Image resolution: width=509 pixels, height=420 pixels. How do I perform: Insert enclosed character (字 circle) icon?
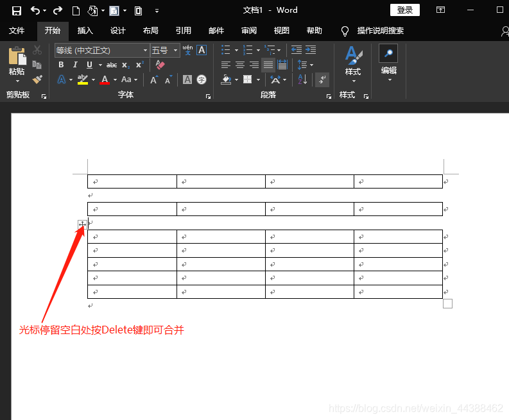pos(202,80)
